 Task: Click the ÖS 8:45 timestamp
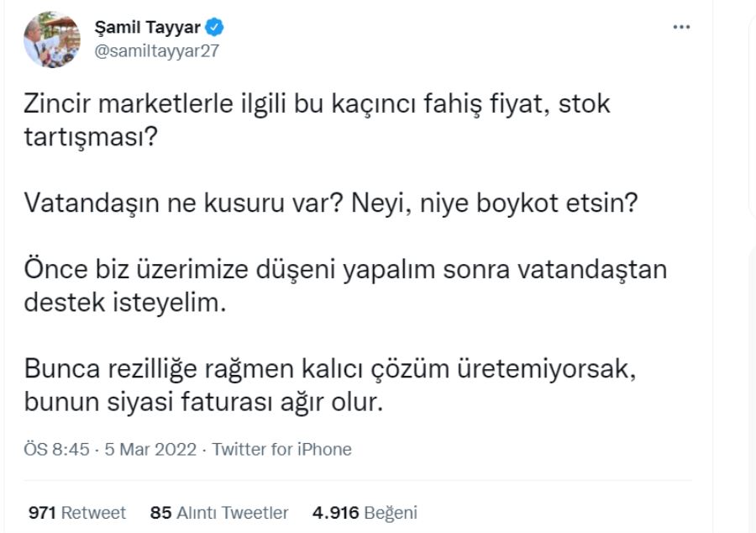point(56,449)
